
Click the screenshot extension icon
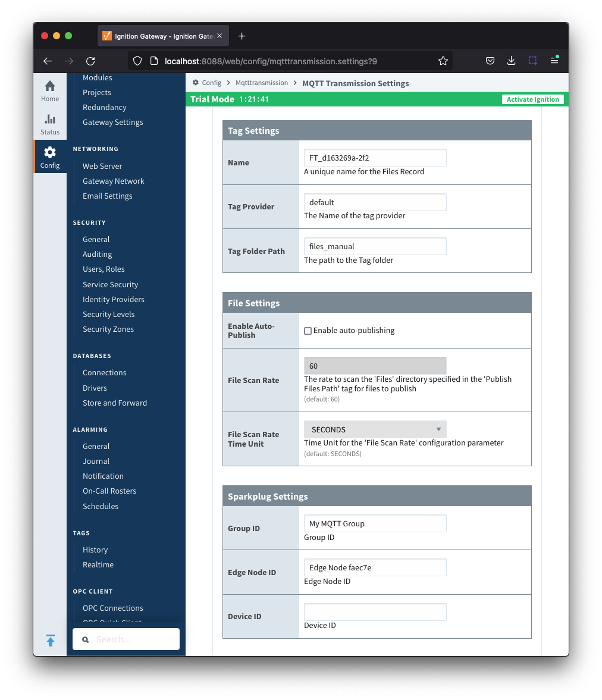coord(533,61)
